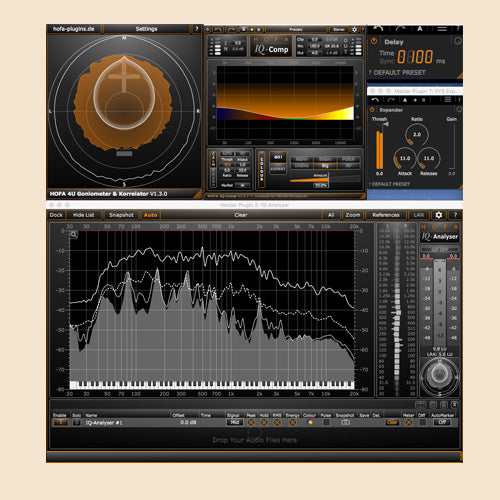Click EXPERT mode button in IQ-Comp
Screen dimensions: 500x500
(x=278, y=169)
